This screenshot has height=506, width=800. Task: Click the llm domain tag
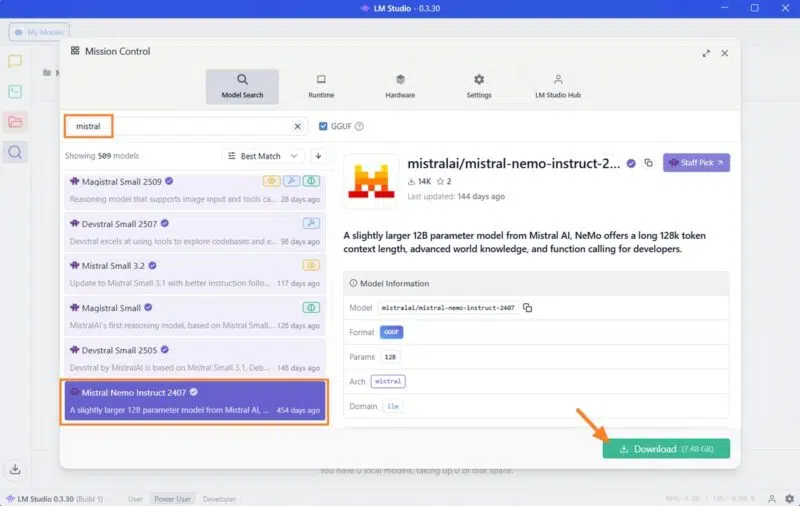point(392,406)
